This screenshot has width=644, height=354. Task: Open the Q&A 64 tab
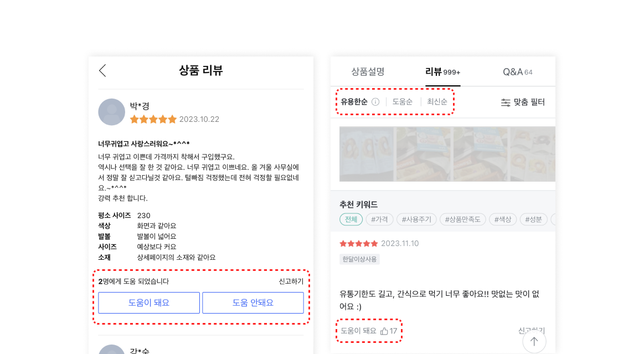click(518, 72)
